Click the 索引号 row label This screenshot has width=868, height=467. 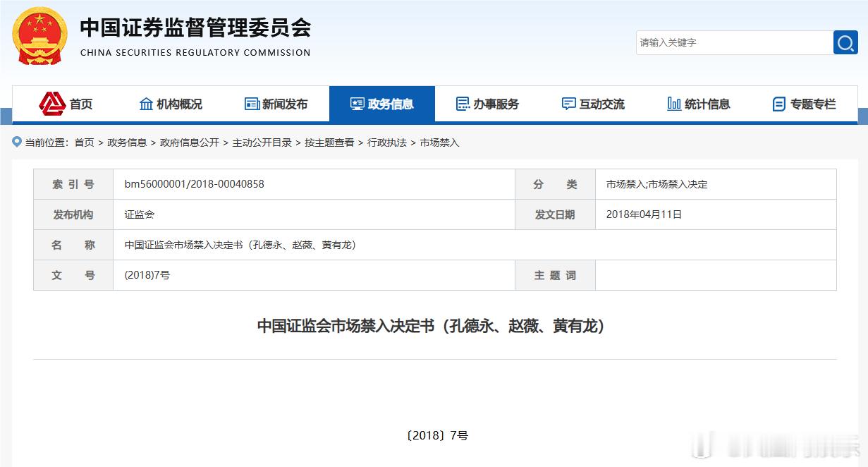(73, 184)
